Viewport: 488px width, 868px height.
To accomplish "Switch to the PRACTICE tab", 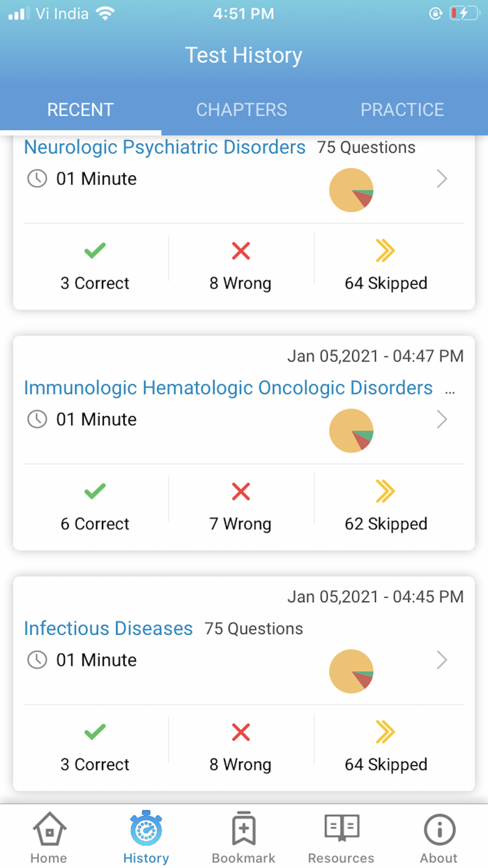I will coord(402,110).
